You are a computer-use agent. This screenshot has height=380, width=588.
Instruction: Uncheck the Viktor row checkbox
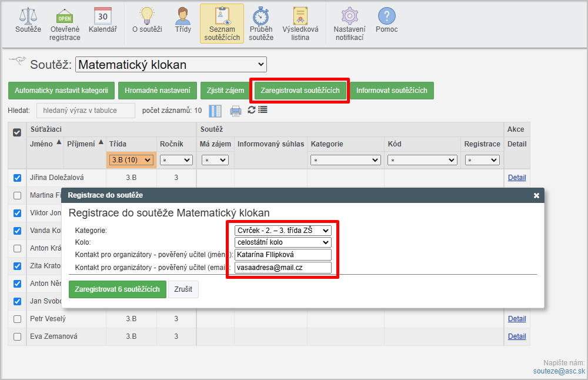[x=17, y=213]
